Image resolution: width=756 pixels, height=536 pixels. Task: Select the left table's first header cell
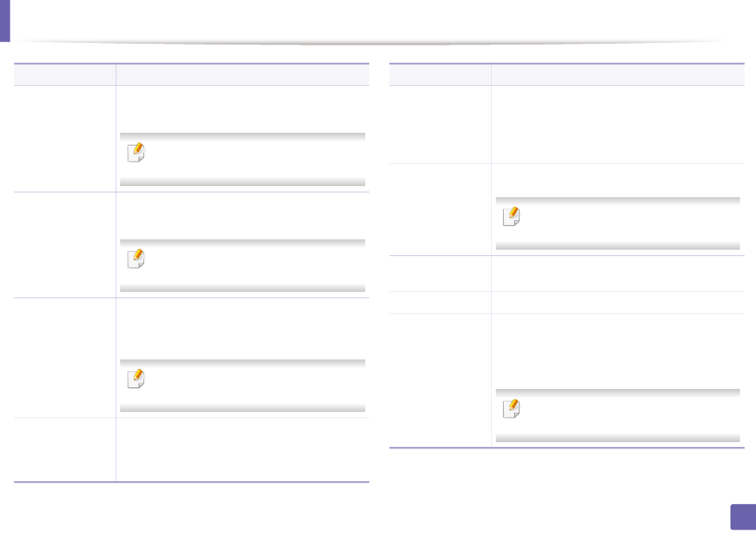click(64, 75)
